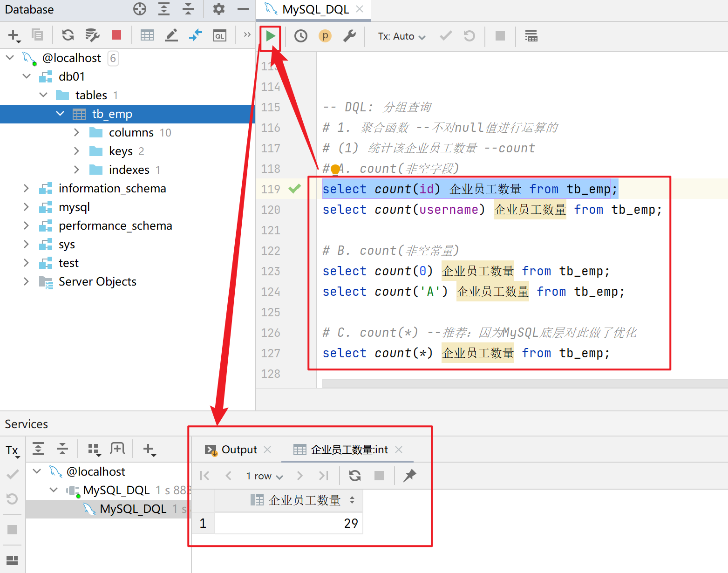
Task: Select Server Objects in tree
Action: point(97,281)
